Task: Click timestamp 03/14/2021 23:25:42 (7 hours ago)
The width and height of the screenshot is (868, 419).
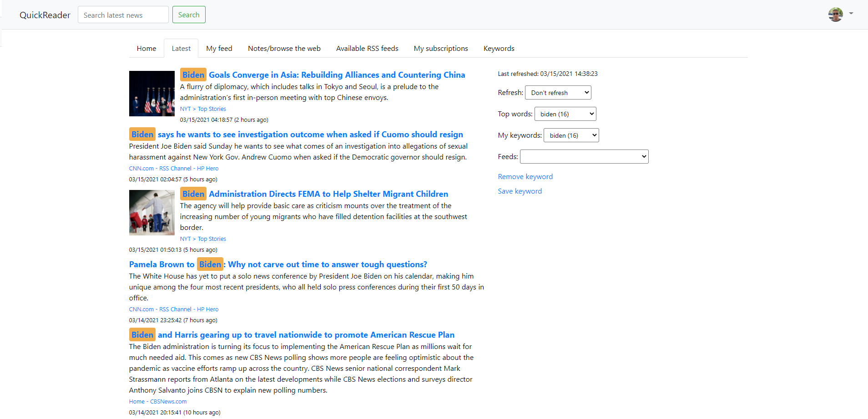Action: [173, 320]
